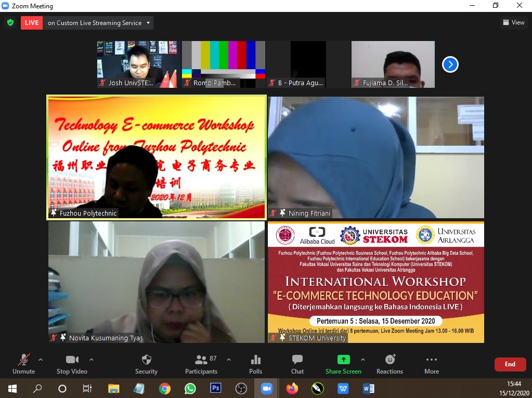
Task: Click the green encryption shield icon
Action: tap(10, 23)
